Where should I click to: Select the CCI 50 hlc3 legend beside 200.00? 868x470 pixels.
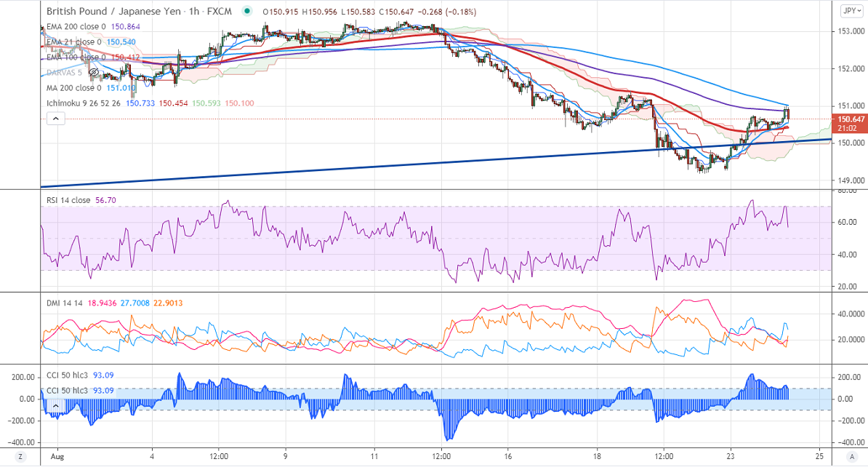pyautogui.click(x=67, y=375)
